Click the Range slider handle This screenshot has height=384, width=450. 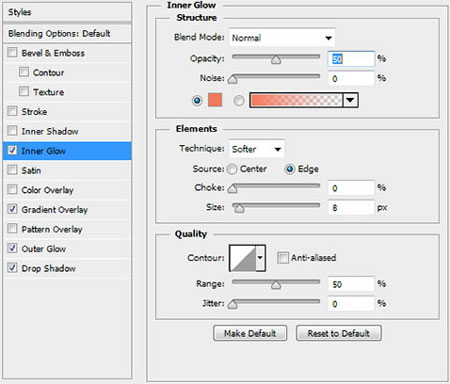click(276, 285)
